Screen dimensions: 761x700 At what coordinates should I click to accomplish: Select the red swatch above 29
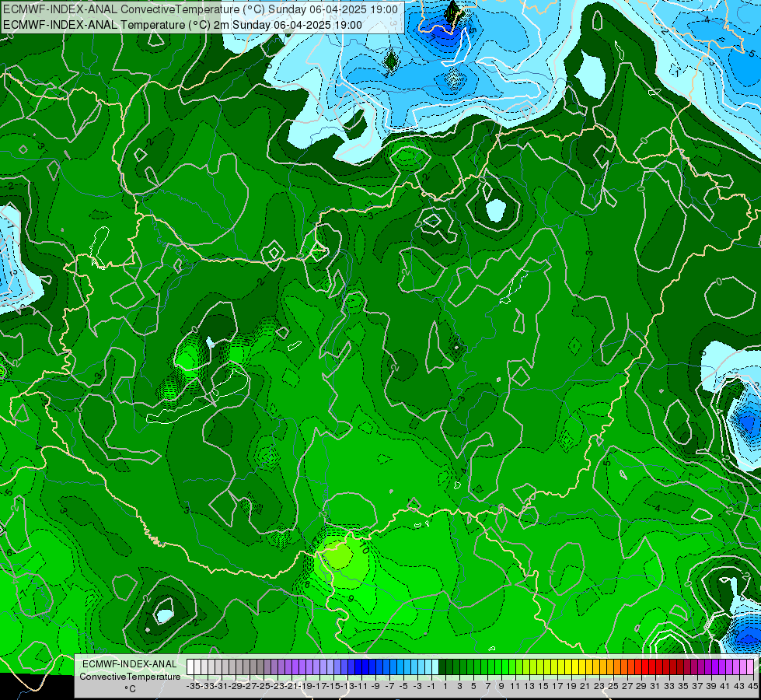click(638, 667)
